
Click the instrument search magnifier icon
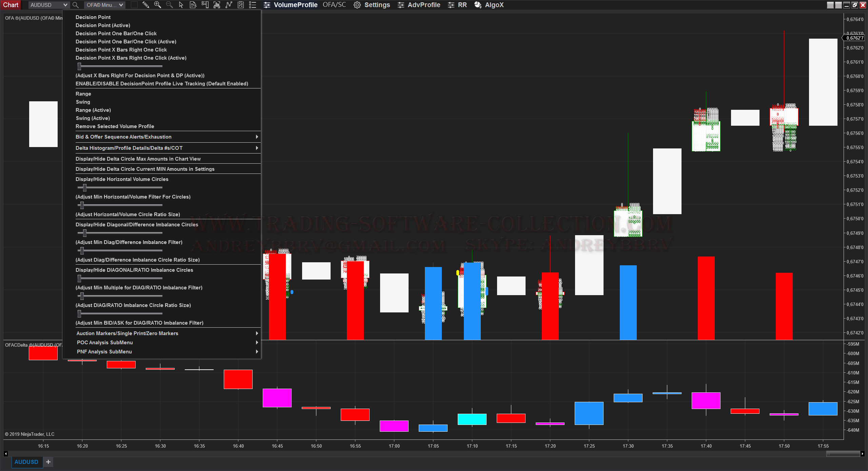[x=76, y=5]
